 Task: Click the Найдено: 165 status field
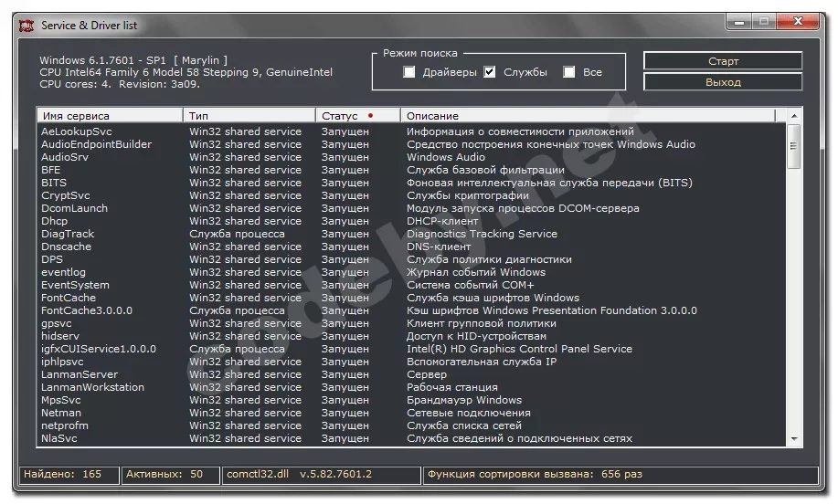pyautogui.click(x=69, y=474)
